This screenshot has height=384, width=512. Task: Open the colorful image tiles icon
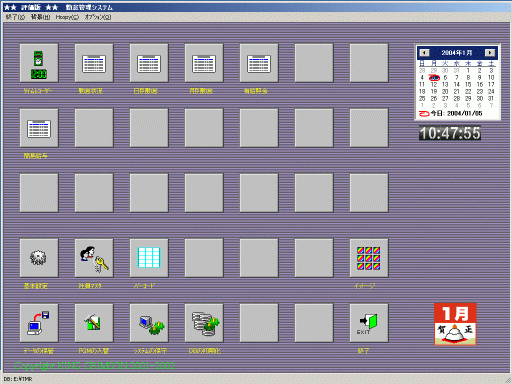coord(369,258)
